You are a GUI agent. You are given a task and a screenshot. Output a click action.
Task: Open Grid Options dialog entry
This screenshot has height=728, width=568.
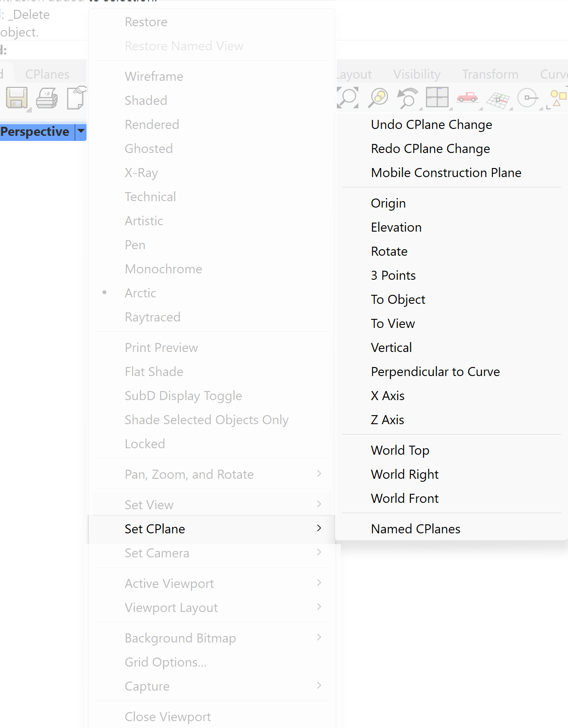pyautogui.click(x=165, y=662)
